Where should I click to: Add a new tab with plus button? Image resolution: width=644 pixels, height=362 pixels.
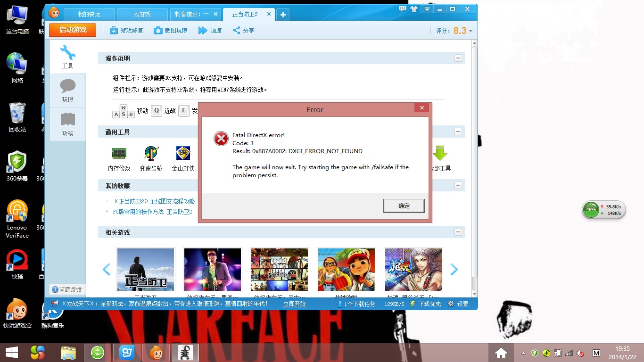[283, 15]
